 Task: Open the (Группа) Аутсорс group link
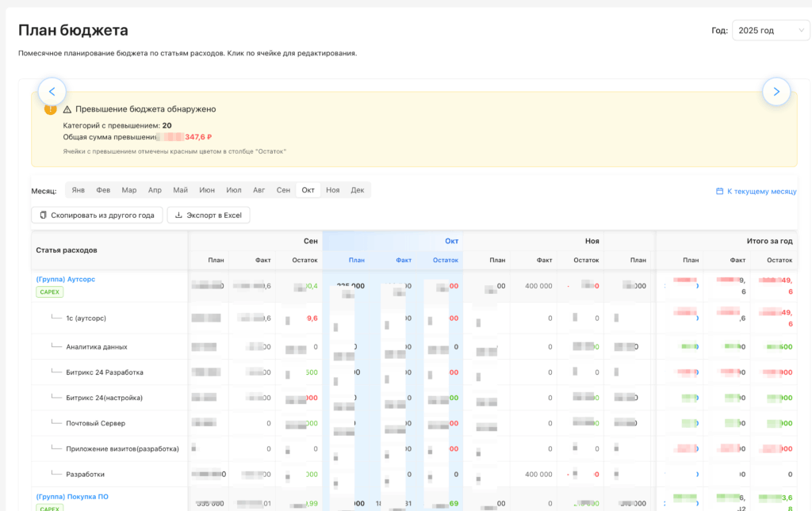(66, 280)
